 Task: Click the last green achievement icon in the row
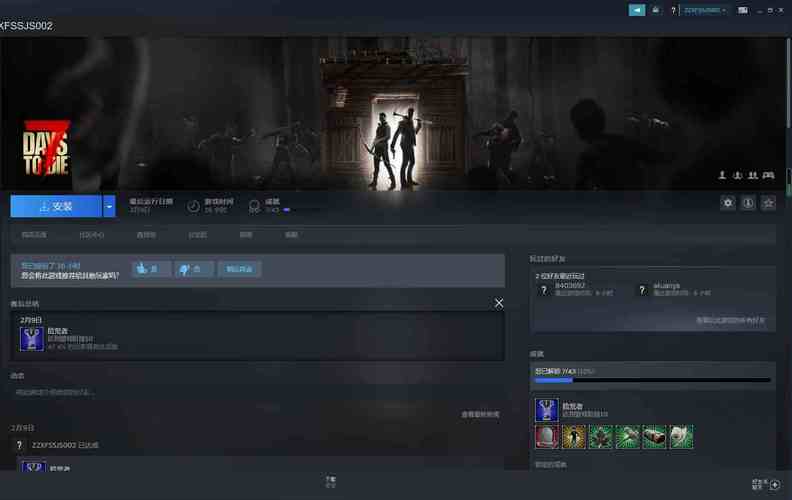pyautogui.click(x=681, y=437)
